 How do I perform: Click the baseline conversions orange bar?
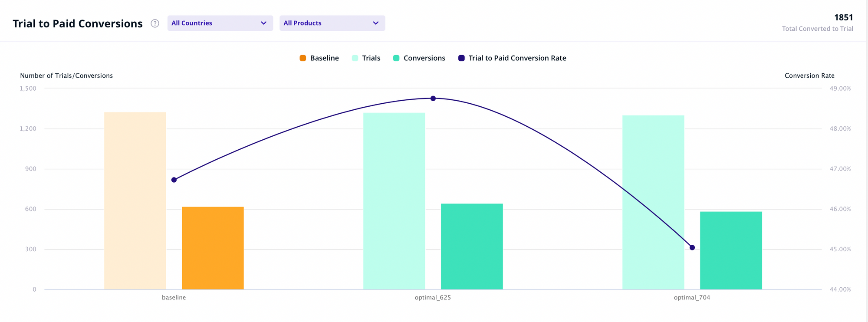click(x=213, y=248)
